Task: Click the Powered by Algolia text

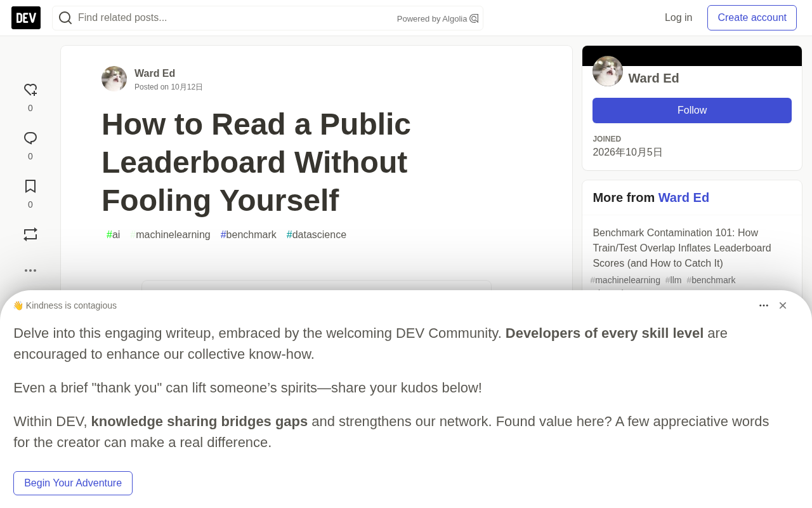Action: (x=432, y=19)
